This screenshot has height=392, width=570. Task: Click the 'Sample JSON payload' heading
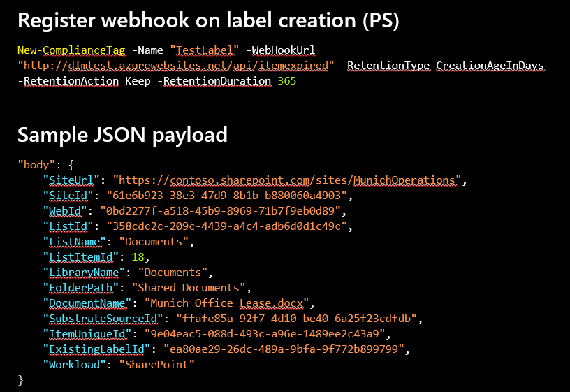coord(122,136)
